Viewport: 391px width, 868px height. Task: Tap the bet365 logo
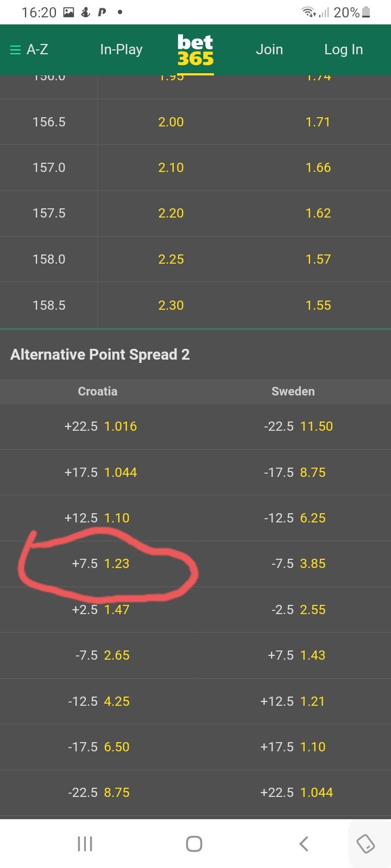point(195,50)
